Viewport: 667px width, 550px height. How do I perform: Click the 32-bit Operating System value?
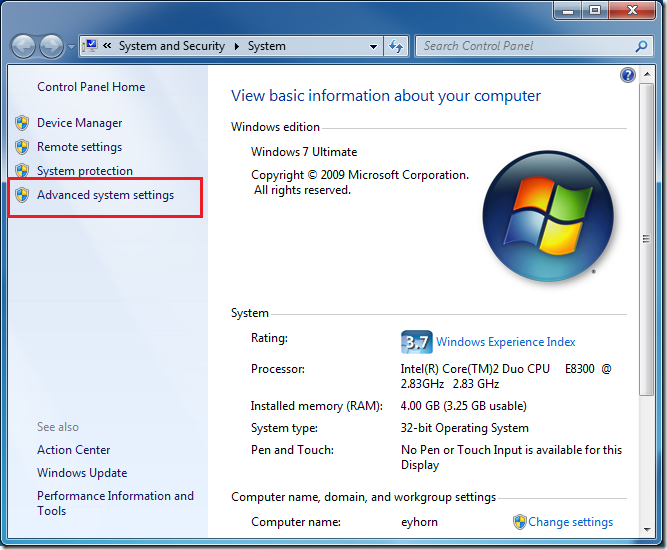(464, 428)
